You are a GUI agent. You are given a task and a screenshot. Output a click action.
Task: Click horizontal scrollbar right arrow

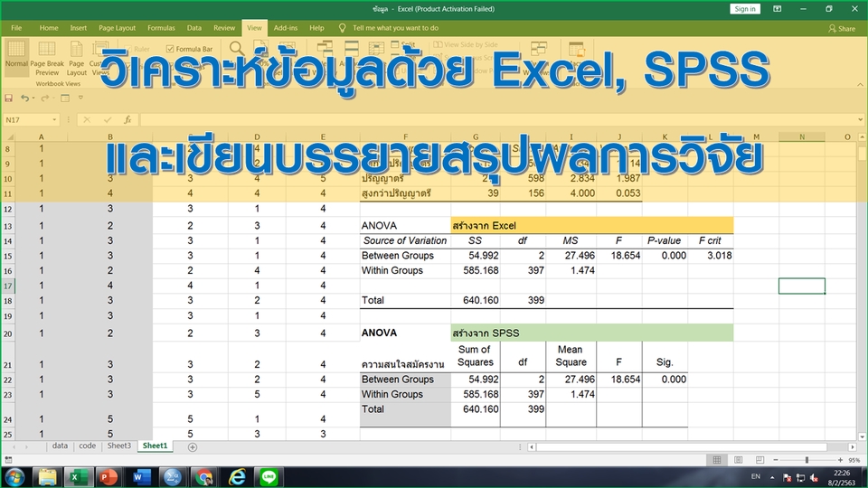(x=853, y=447)
